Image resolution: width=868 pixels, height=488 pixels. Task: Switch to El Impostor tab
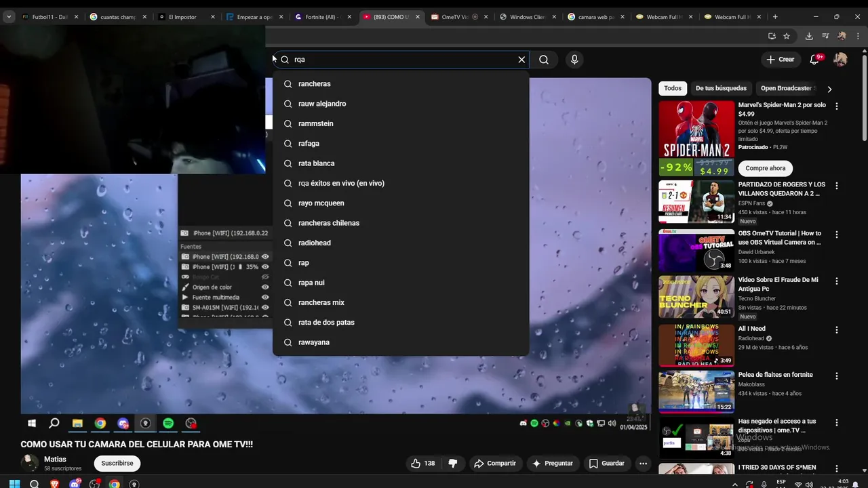186,17
